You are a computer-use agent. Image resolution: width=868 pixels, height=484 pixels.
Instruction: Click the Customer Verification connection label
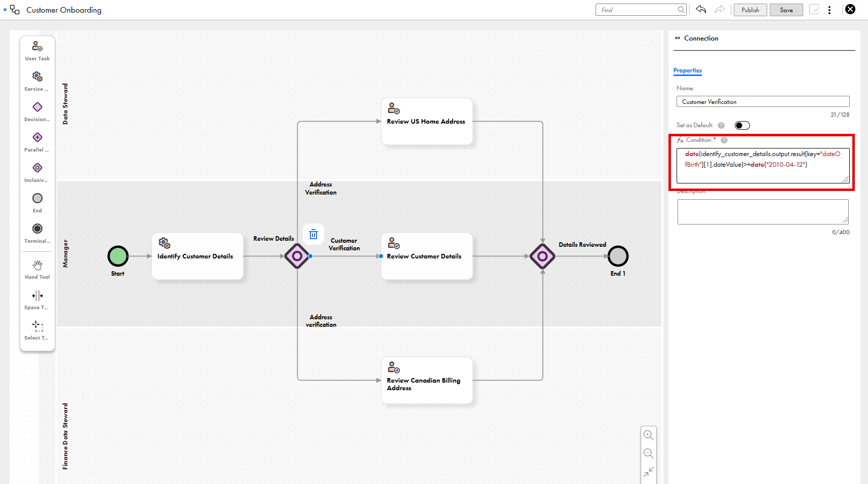pyautogui.click(x=344, y=244)
